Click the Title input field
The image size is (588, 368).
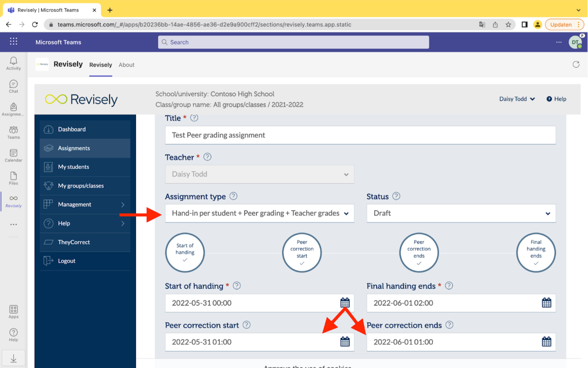coord(360,135)
